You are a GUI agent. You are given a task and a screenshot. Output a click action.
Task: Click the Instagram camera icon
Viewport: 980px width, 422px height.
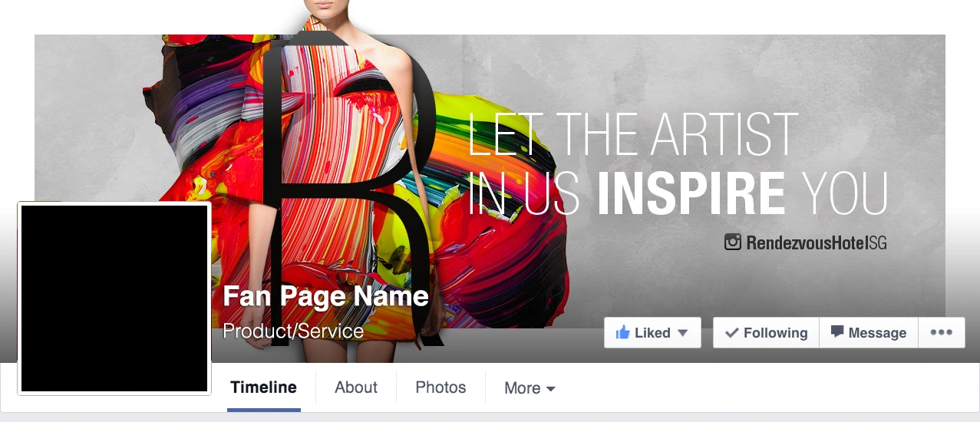tap(733, 242)
